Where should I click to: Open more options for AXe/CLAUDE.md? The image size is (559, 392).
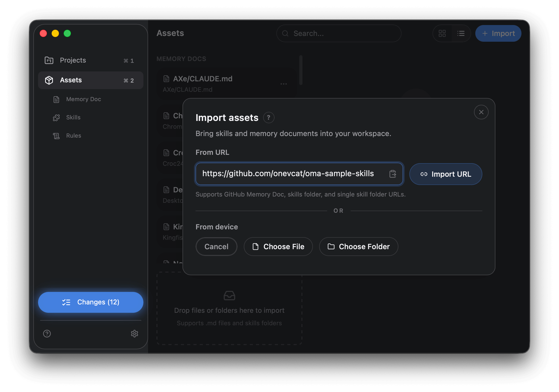284,84
